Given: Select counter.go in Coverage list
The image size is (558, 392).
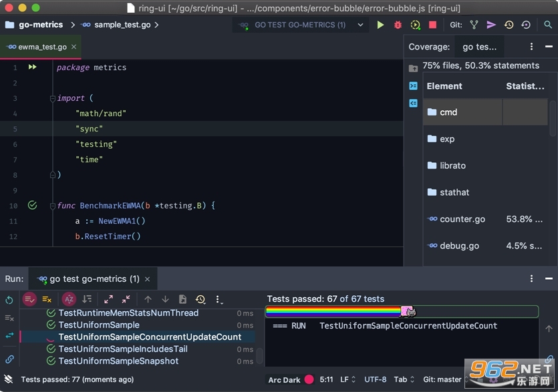Looking at the screenshot, I should point(485,219).
